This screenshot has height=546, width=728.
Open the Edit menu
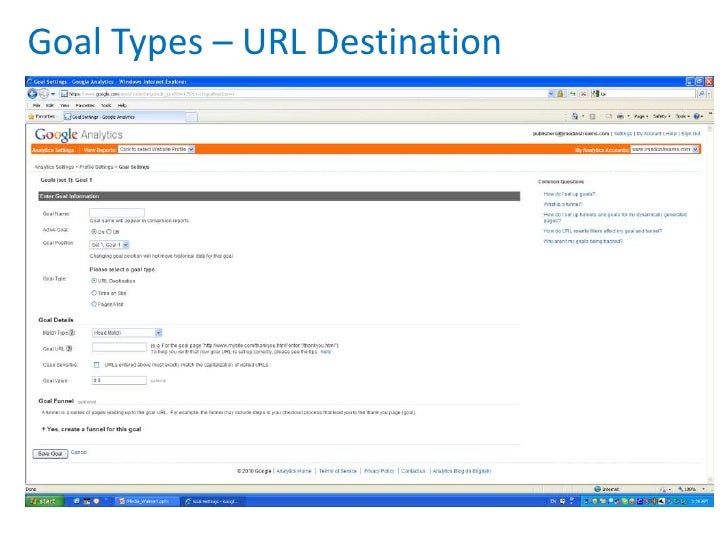pos(50,105)
